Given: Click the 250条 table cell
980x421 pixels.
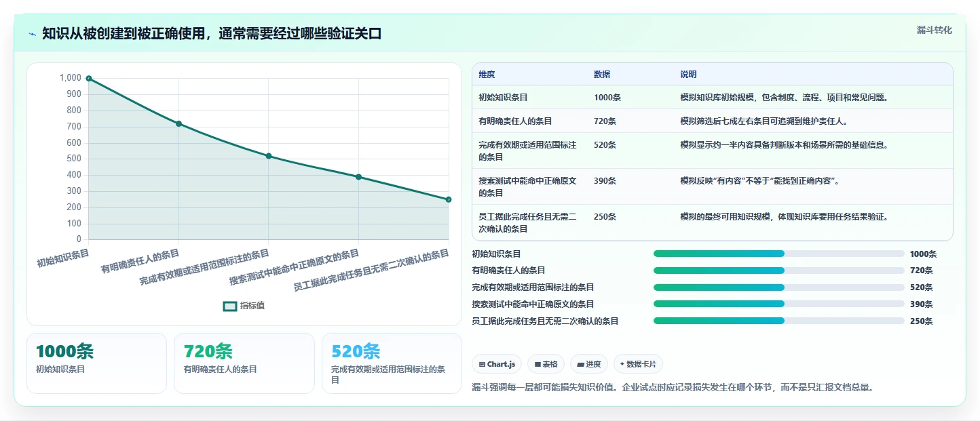Looking at the screenshot, I should coord(605,217).
